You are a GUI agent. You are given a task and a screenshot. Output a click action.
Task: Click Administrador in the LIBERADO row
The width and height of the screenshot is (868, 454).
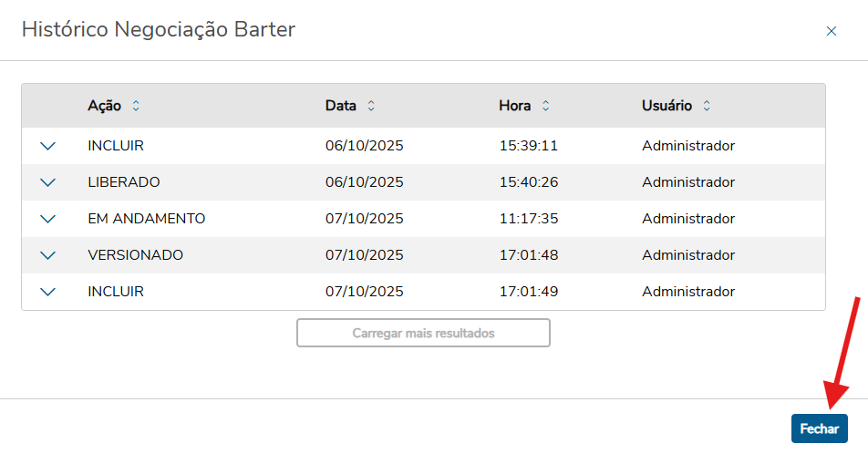(x=687, y=182)
